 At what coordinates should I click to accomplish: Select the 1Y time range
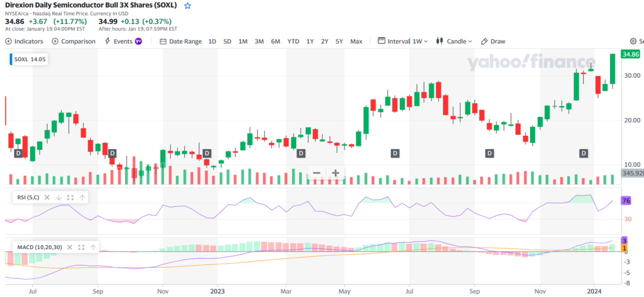tap(310, 41)
